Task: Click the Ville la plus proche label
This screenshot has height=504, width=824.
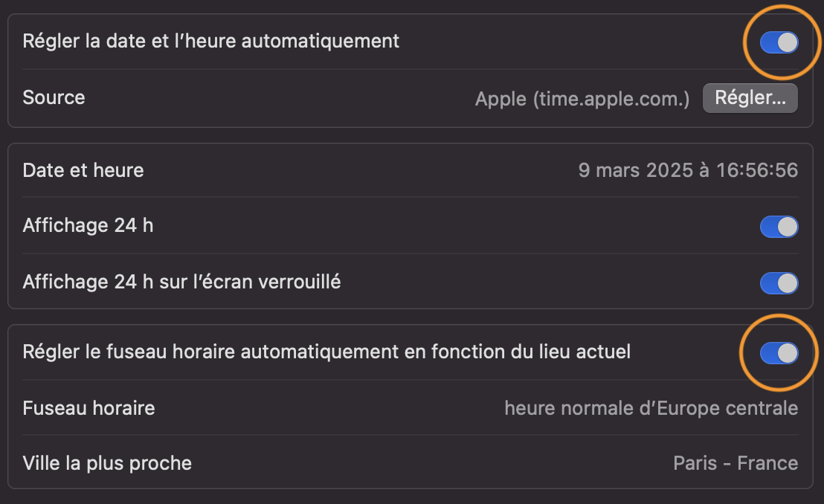Action: click(107, 463)
